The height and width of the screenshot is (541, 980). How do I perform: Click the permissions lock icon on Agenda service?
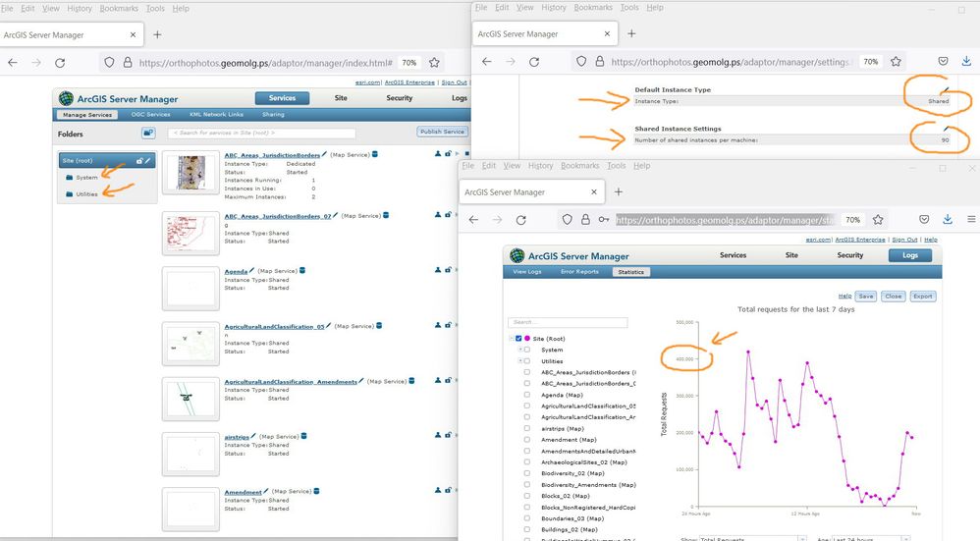click(x=448, y=270)
